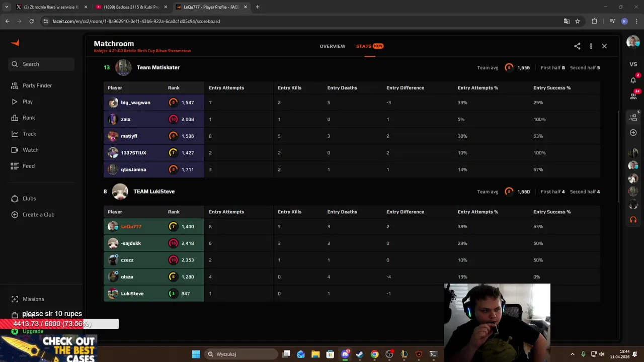Viewport: 644px width, 362px height.
Task: Click Team Matiskater team name
Action: (x=158, y=67)
